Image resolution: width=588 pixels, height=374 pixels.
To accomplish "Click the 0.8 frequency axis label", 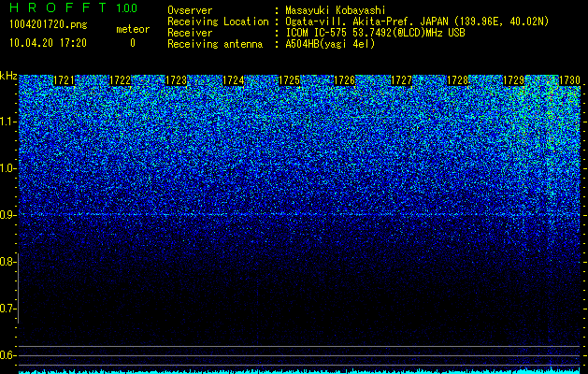I will (x=7, y=262).
